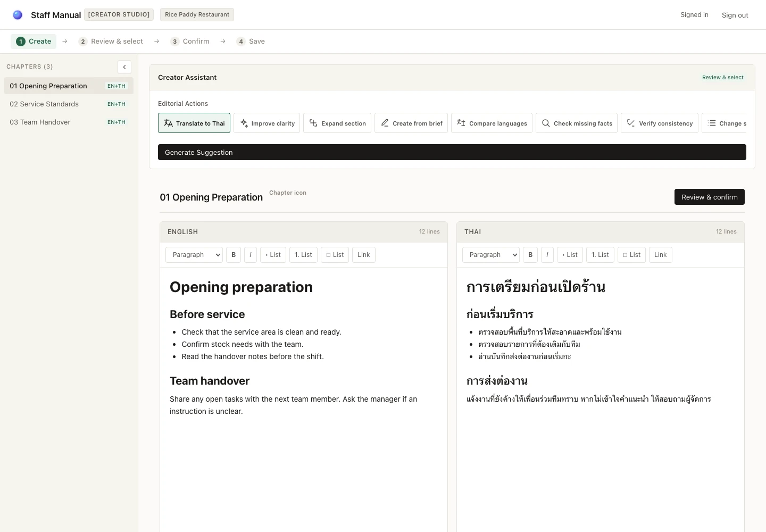Open chapter 01 Opening Preparation
The height and width of the screenshot is (532, 766).
coord(69,86)
